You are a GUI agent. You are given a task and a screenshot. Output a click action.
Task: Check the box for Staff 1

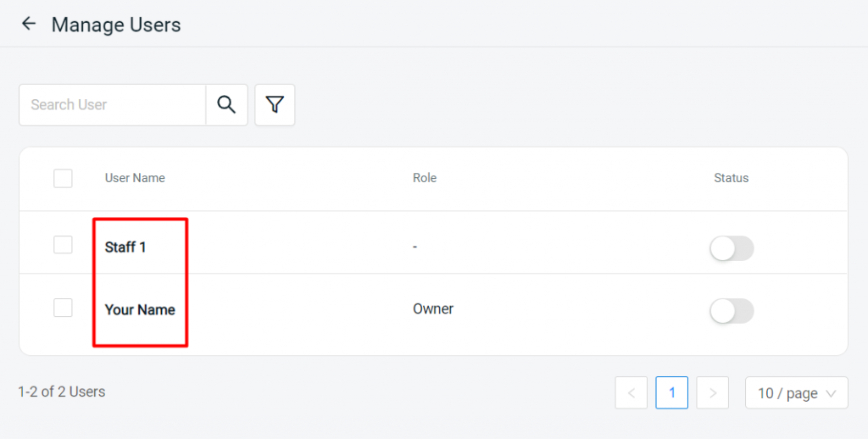click(x=63, y=245)
